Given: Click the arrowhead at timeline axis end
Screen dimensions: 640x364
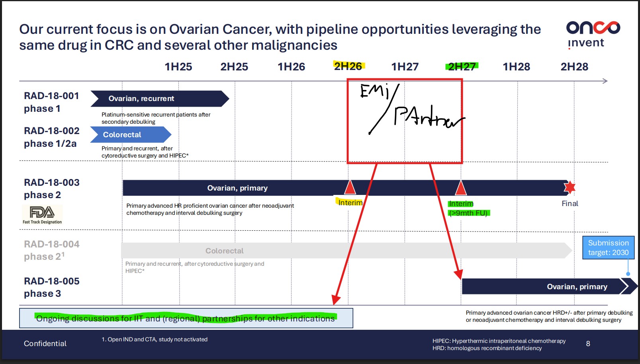Looking at the screenshot, I should click(x=605, y=81).
